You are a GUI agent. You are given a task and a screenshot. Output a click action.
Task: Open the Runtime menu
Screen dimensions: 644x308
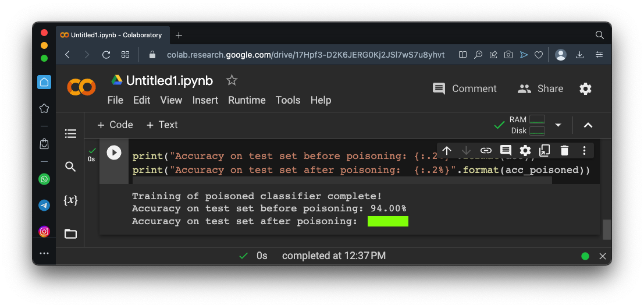coord(247,100)
